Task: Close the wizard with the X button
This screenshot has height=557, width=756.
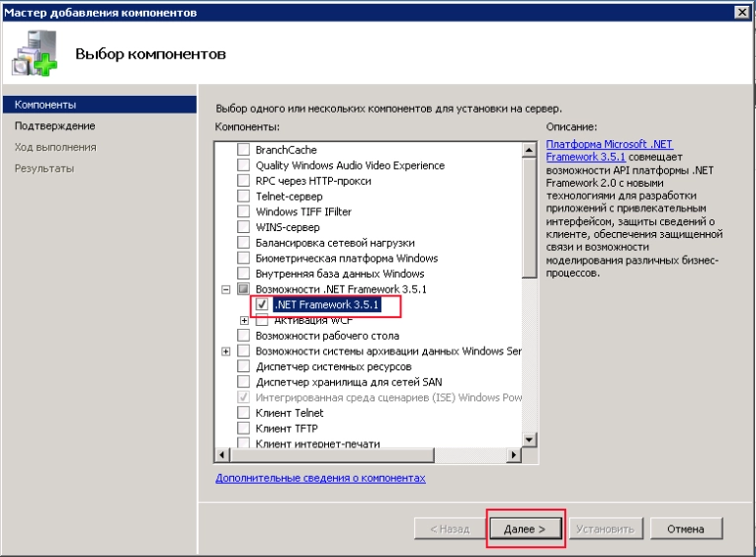Action: click(x=741, y=13)
